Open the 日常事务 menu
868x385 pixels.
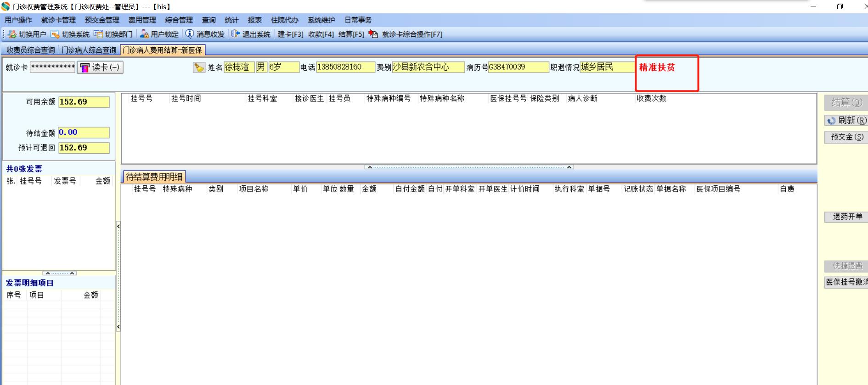click(x=358, y=20)
